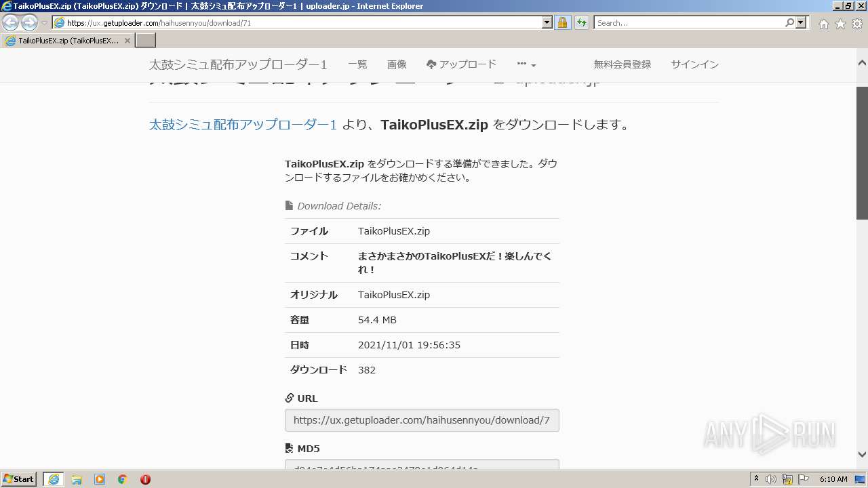Image resolution: width=868 pixels, height=488 pixels.
Task: Expand the three-dots more menu
Action: pyautogui.click(x=526, y=64)
